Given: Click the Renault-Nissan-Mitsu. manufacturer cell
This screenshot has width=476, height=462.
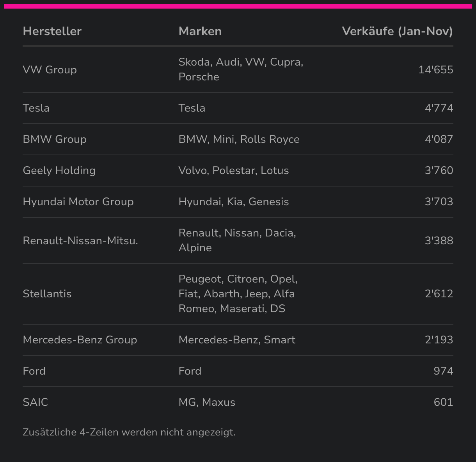Looking at the screenshot, I should coord(80,241).
